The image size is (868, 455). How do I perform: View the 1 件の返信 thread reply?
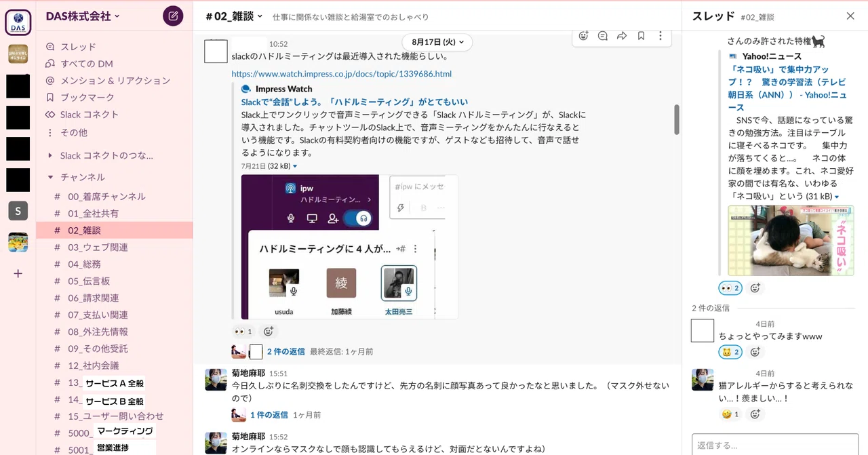[269, 414]
